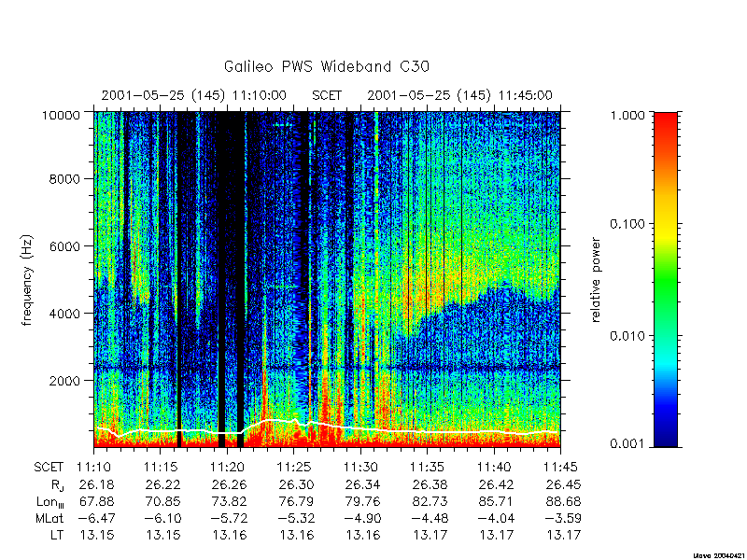Screen dimensions: 747x560
Task: Click the 'RJ' row label
Action: point(57,485)
